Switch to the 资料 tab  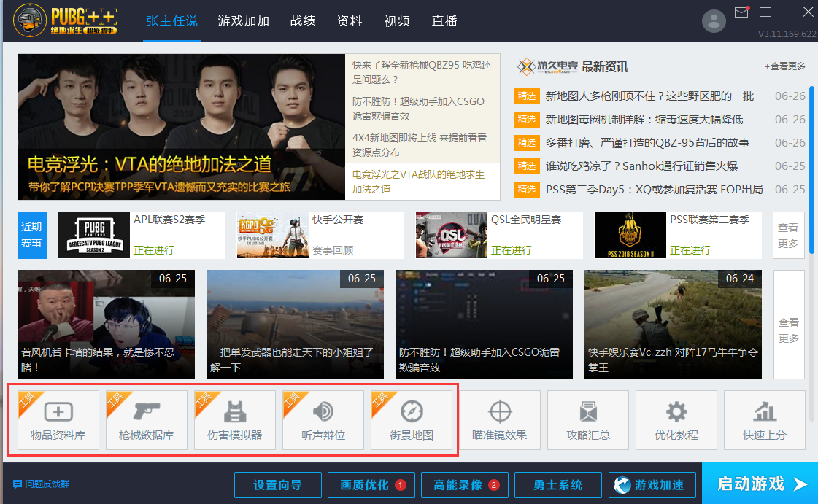[x=350, y=21]
